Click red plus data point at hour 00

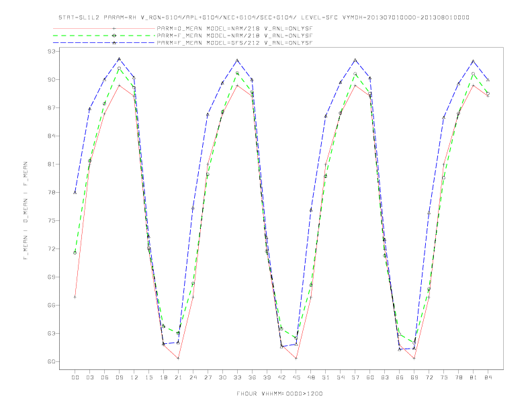[75, 297]
